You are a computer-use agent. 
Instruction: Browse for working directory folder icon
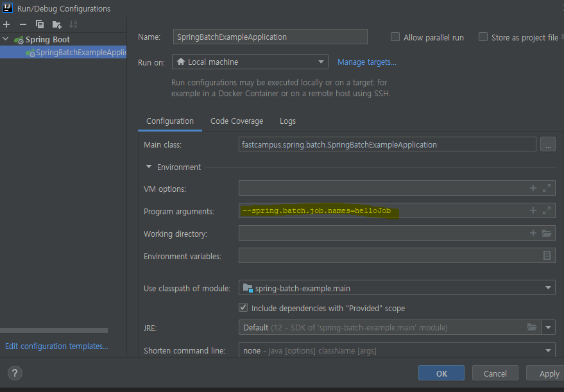click(547, 233)
